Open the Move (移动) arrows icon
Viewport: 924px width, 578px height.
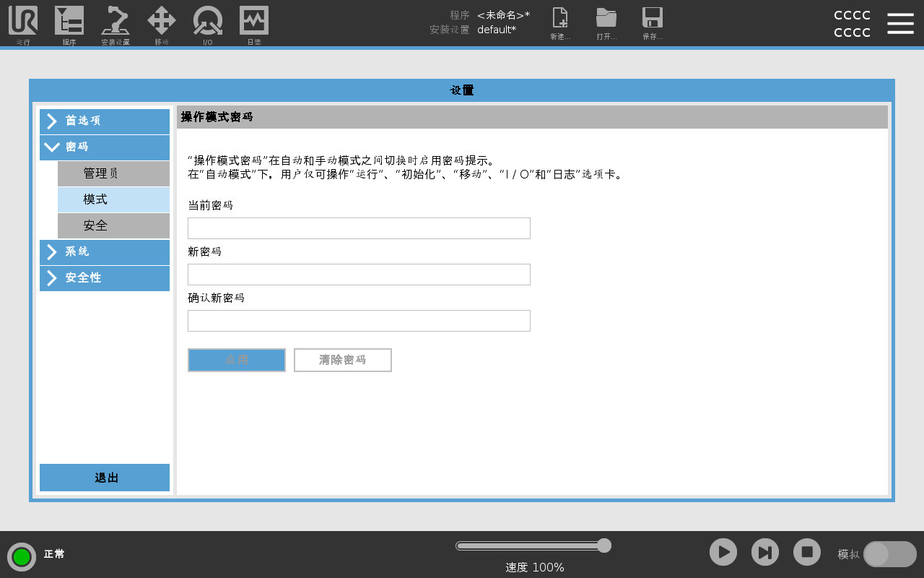click(162, 22)
